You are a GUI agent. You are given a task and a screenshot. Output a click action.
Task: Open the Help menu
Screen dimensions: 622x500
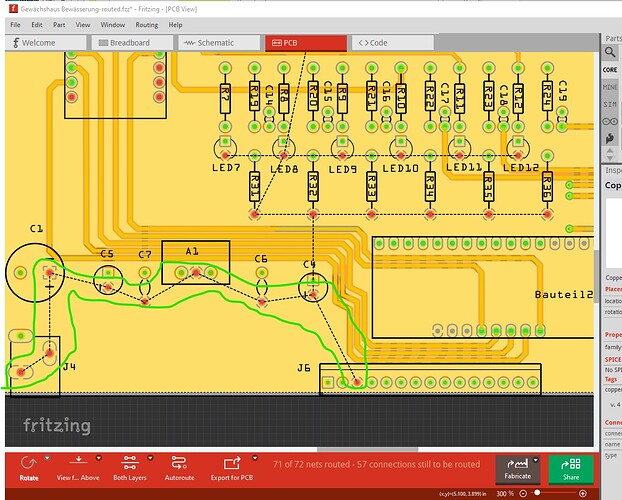click(x=175, y=25)
